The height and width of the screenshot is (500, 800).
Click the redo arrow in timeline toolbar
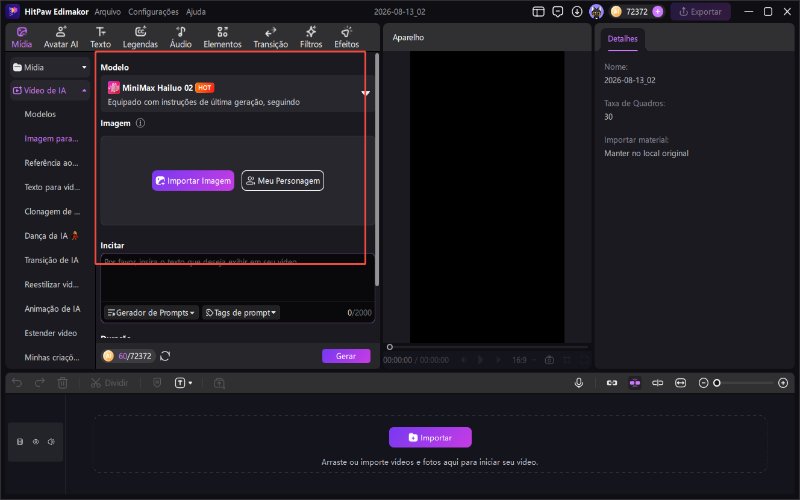pyautogui.click(x=40, y=383)
